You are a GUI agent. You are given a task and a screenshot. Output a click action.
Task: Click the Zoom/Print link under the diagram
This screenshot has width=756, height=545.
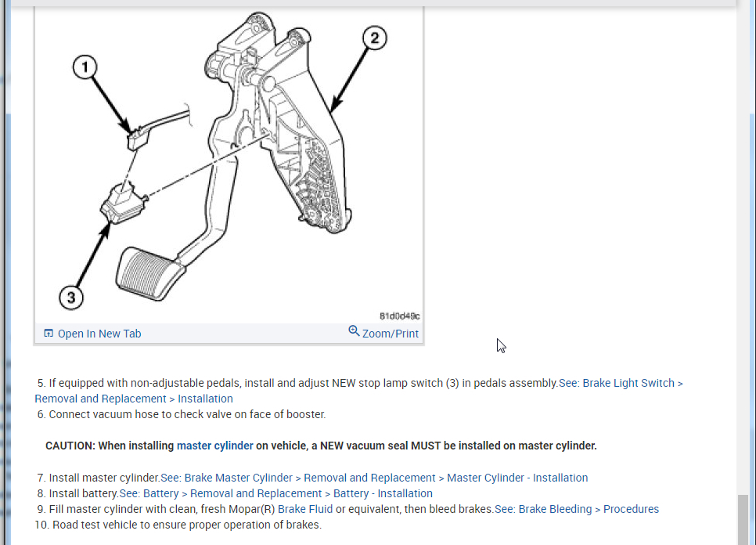click(x=390, y=334)
